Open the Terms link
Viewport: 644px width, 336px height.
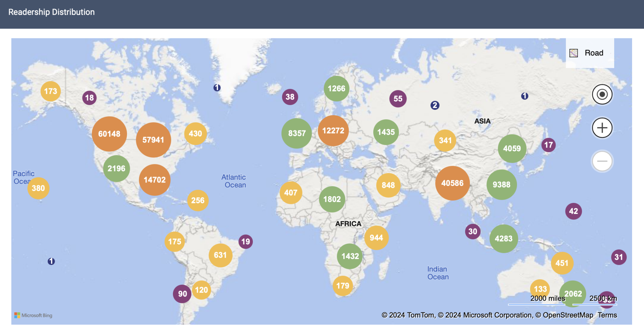607,315
